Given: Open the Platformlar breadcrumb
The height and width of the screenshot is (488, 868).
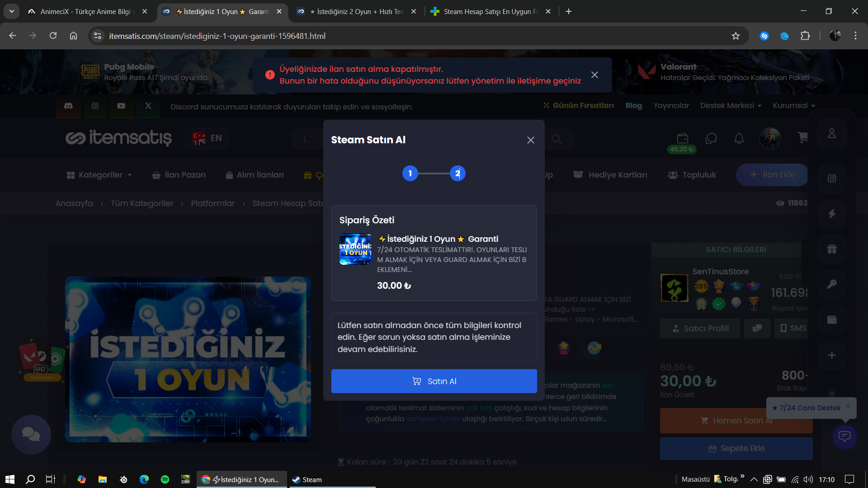Looking at the screenshot, I should [x=213, y=203].
